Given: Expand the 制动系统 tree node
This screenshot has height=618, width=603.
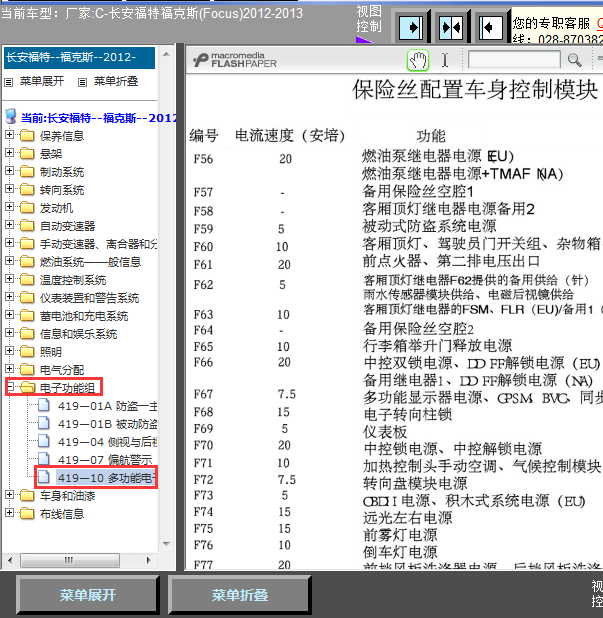Looking at the screenshot, I should tap(9, 171).
